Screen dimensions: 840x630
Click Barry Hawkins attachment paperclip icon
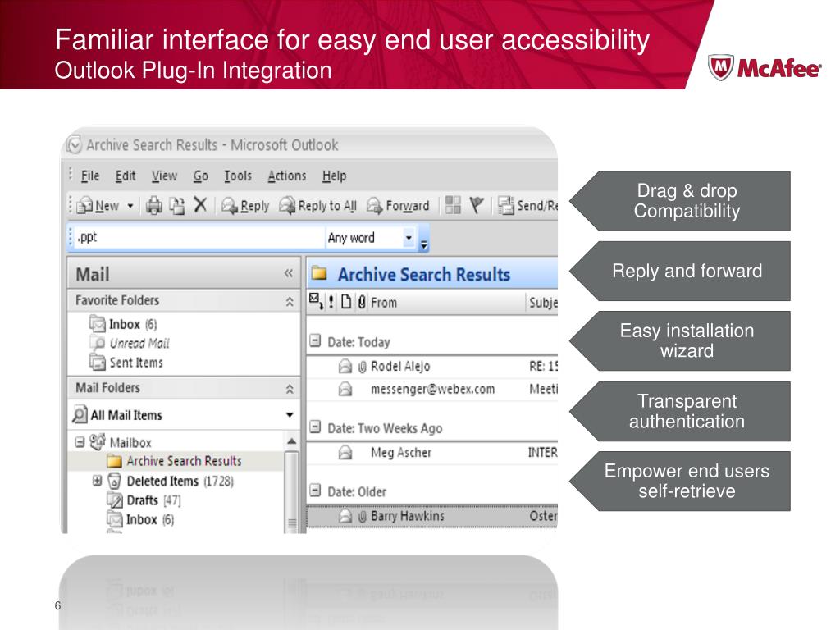pyautogui.click(x=362, y=517)
